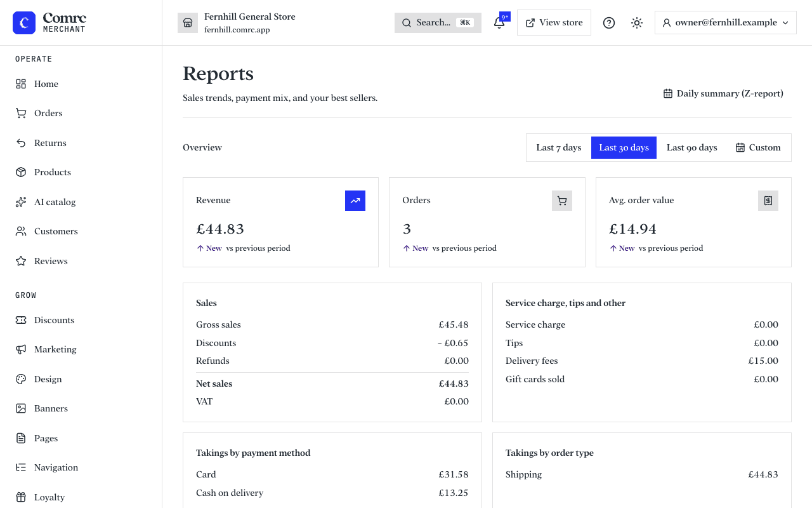
Task: Click fernhill.comrc.app store URL
Action: coord(237,30)
